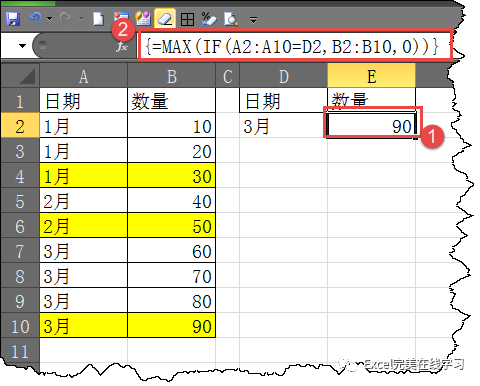Click the PivotTable wizard cube icon
Image resolution: width=480 pixels, height=386 pixels.
coord(143,19)
